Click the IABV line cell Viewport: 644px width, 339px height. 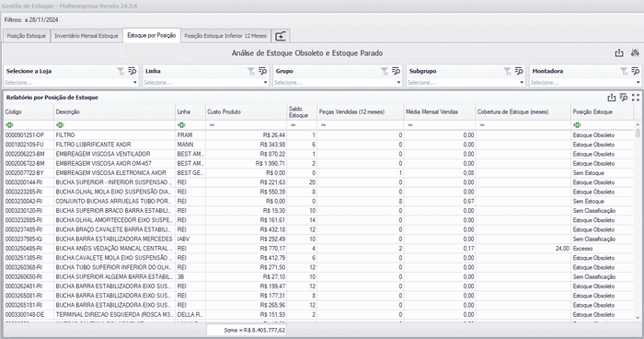(x=190, y=239)
